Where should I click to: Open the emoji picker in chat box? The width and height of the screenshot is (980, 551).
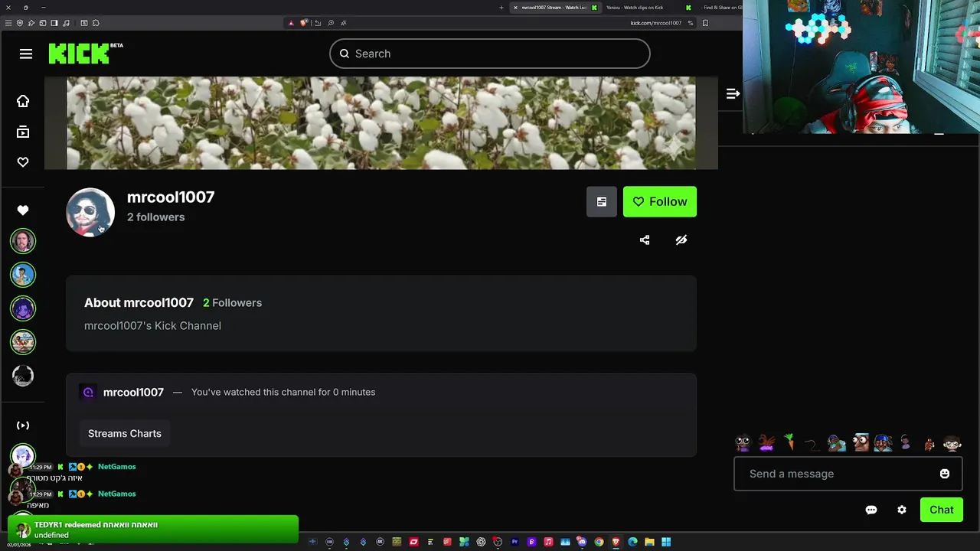pos(945,474)
